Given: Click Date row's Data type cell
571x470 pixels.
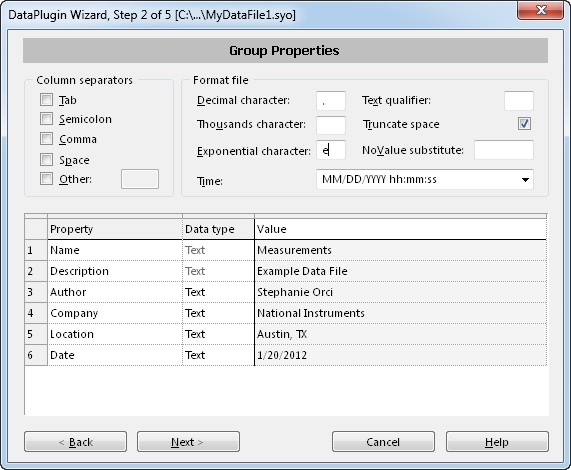Looking at the screenshot, I should [218, 355].
